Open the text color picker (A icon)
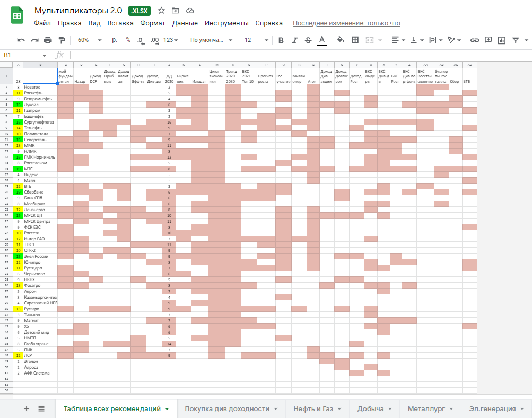Viewport: 532px width, 418px height. [x=322, y=40]
